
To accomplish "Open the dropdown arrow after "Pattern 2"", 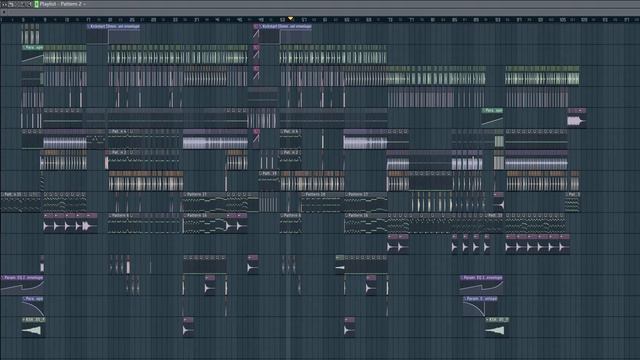I will click(84, 4).
